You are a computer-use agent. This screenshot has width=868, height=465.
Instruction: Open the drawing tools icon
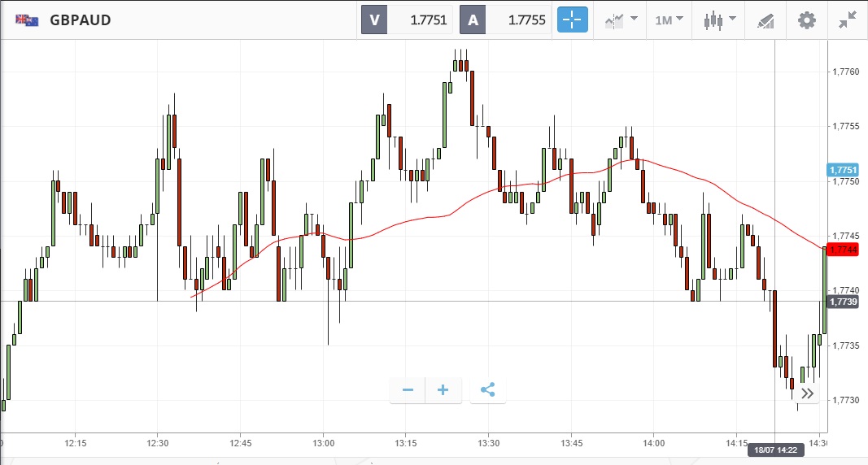coord(765,20)
